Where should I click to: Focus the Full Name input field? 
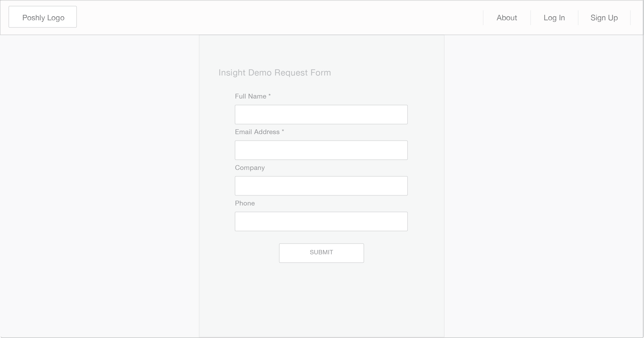pyautogui.click(x=321, y=114)
